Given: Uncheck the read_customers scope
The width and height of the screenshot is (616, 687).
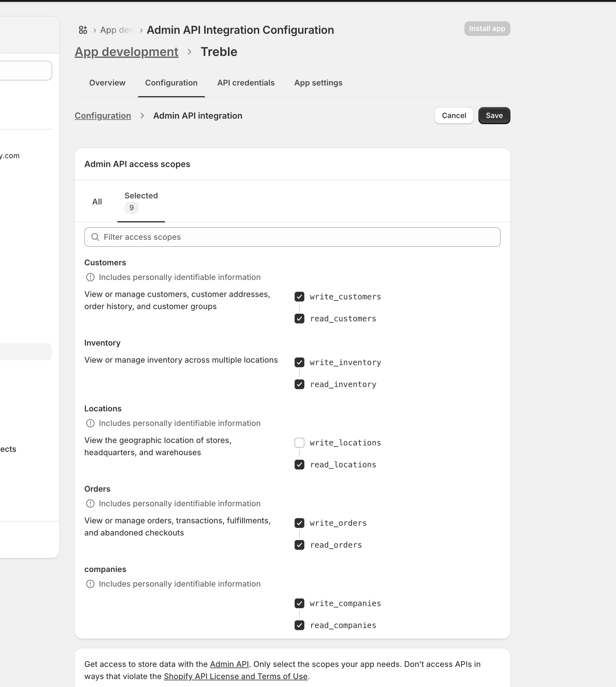Looking at the screenshot, I should [x=299, y=319].
